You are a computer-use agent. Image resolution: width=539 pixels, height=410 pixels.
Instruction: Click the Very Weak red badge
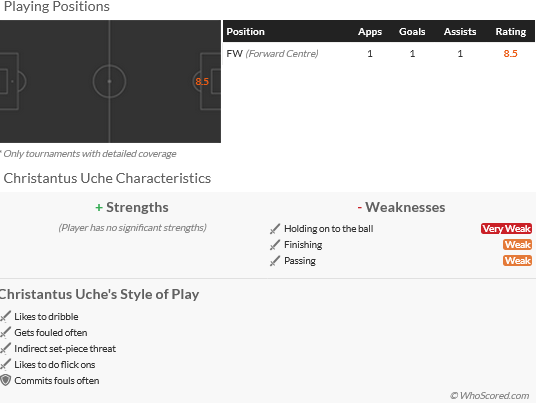pyautogui.click(x=506, y=229)
